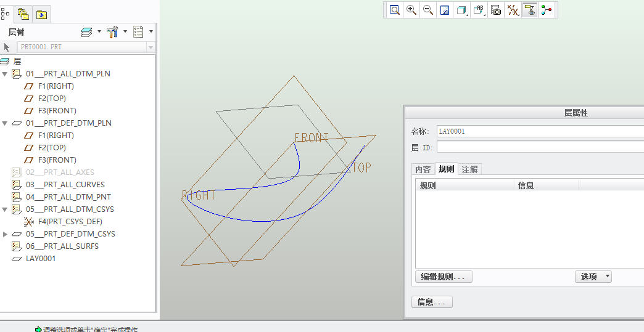Select the FRONT datum plane label in viewport
The image size is (644, 332).
(x=312, y=138)
